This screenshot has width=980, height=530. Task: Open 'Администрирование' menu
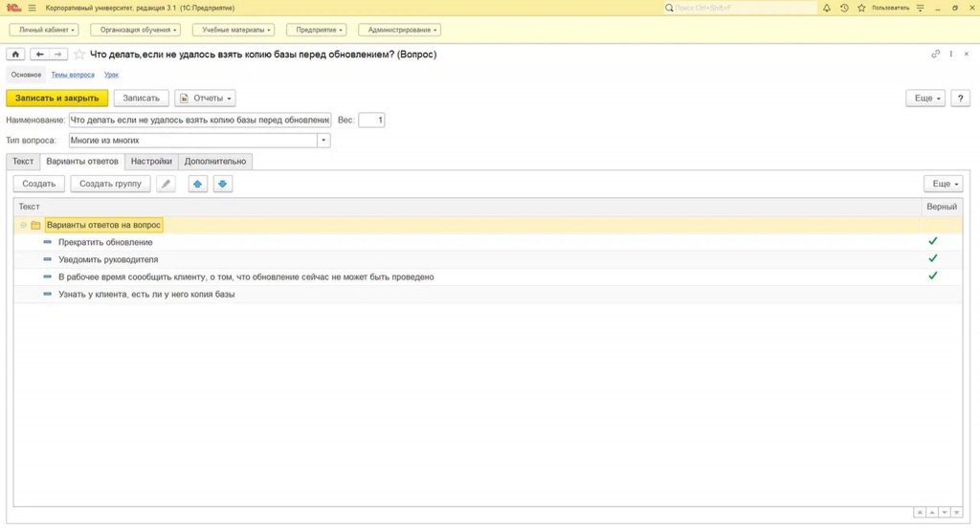[399, 30]
